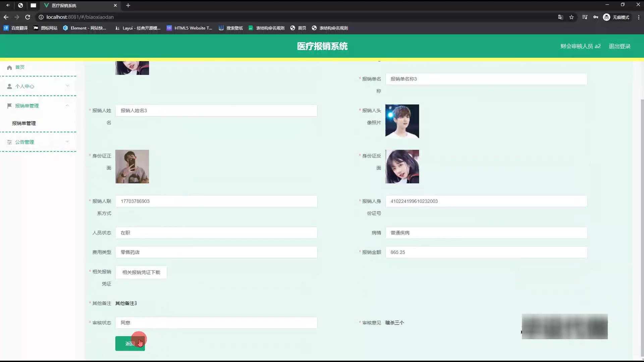Select the 报销单管理 submenu item
Image resolution: width=644 pixels, height=362 pixels.
click(x=24, y=123)
